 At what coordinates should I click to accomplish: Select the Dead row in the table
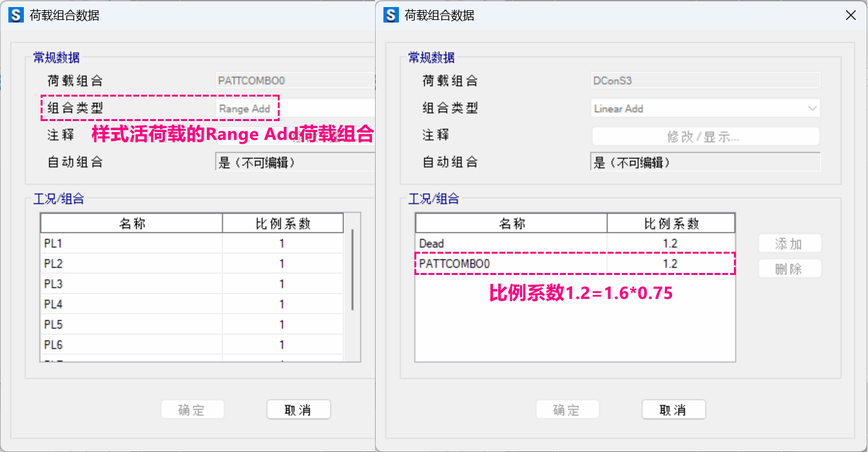pyautogui.click(x=512, y=244)
